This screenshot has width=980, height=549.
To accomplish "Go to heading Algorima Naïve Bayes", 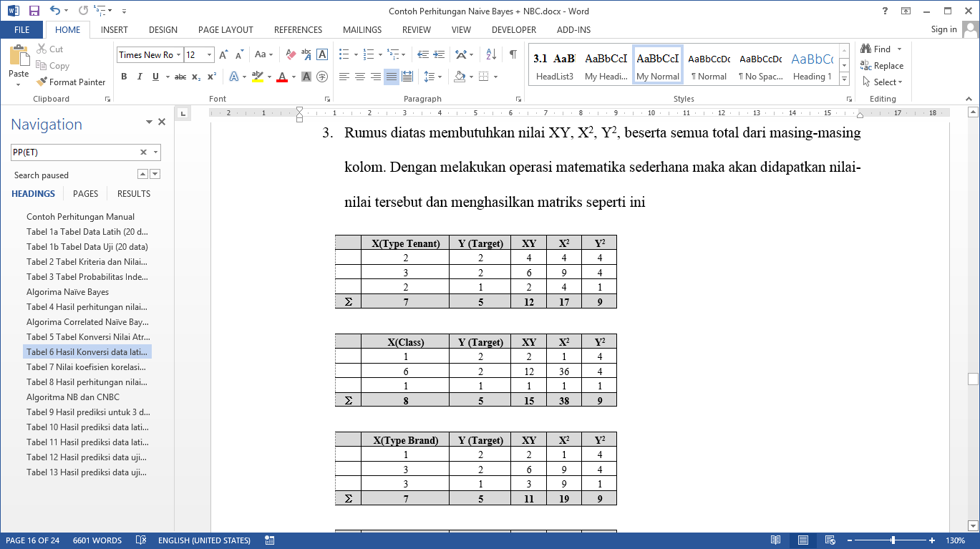I will click(x=67, y=292).
